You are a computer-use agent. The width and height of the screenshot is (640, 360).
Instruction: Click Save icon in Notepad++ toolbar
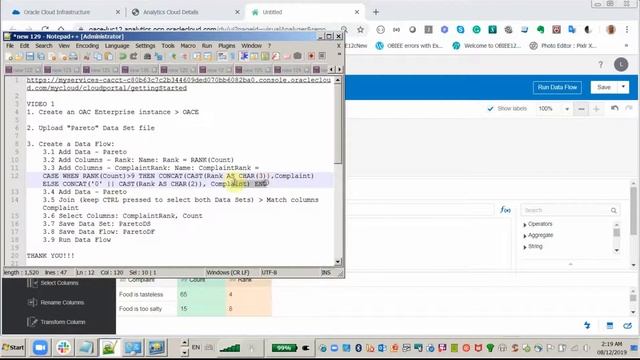coord(29,56)
